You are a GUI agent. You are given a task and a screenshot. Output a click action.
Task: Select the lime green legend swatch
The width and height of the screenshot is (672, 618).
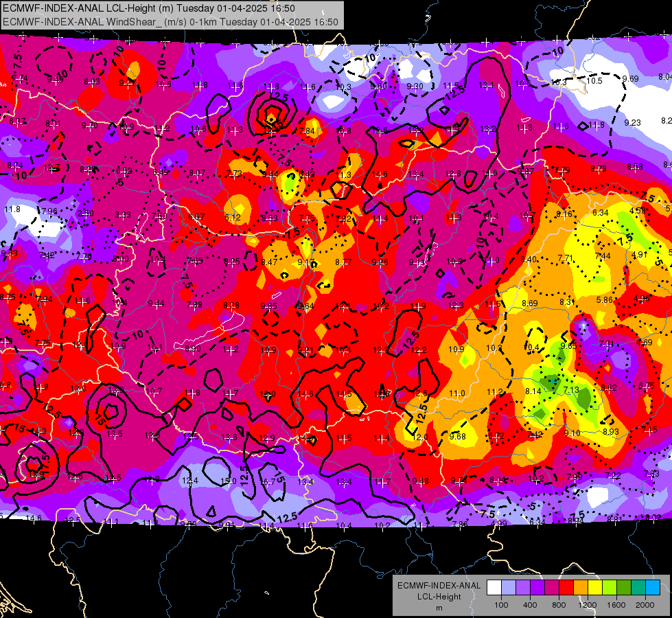click(610, 588)
